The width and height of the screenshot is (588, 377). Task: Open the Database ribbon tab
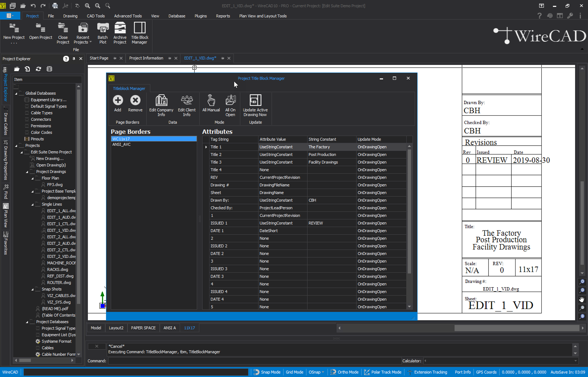click(177, 16)
